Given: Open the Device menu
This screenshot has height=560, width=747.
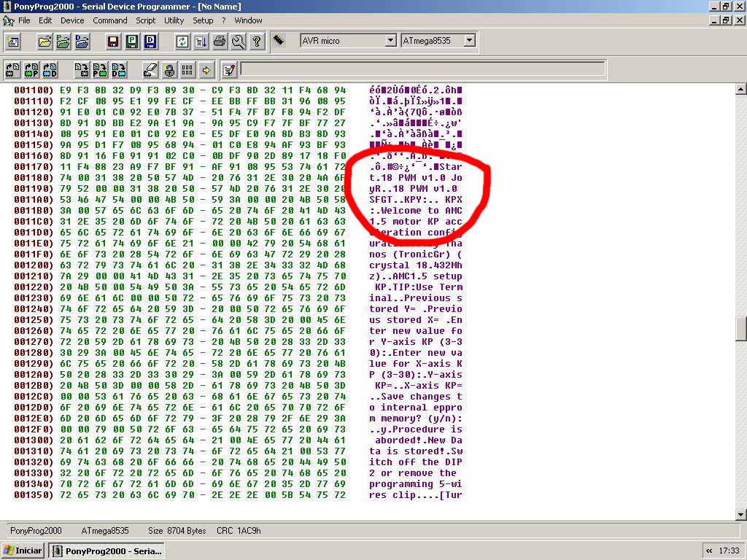Looking at the screenshot, I should point(72,20).
